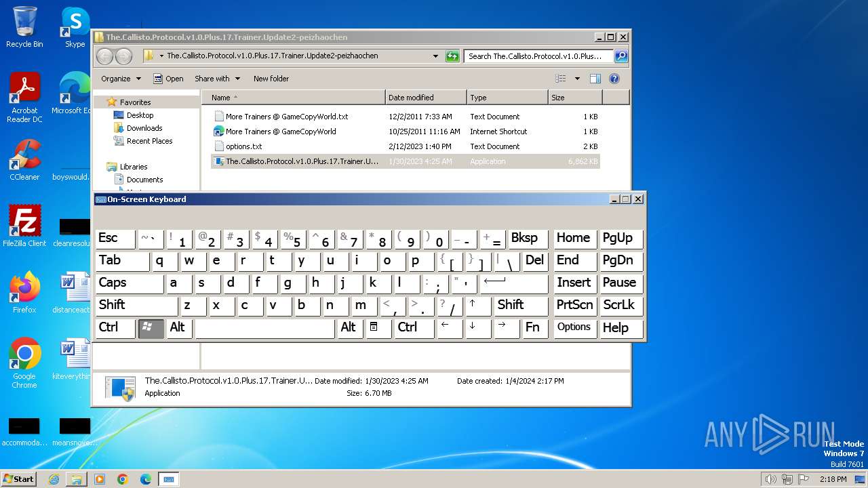Toggle the Caps key on On-Screen Keyboard
The height and width of the screenshot is (488, 868).
(x=130, y=283)
